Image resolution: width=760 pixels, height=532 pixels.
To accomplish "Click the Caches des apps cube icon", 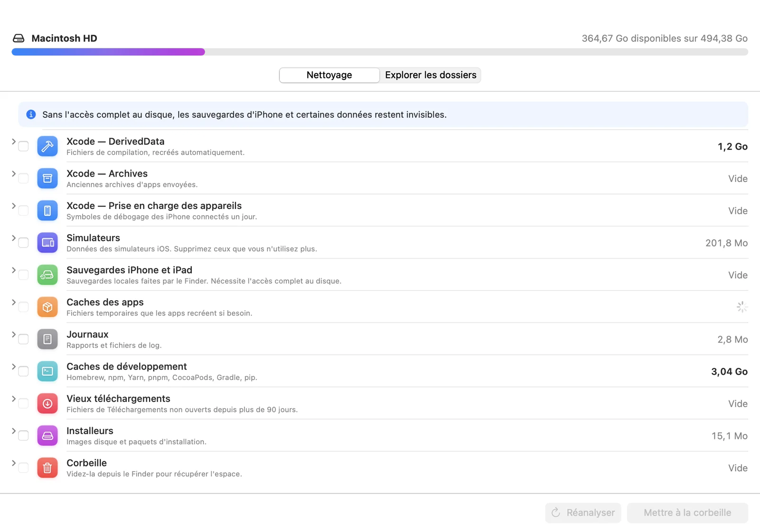I will tap(47, 307).
